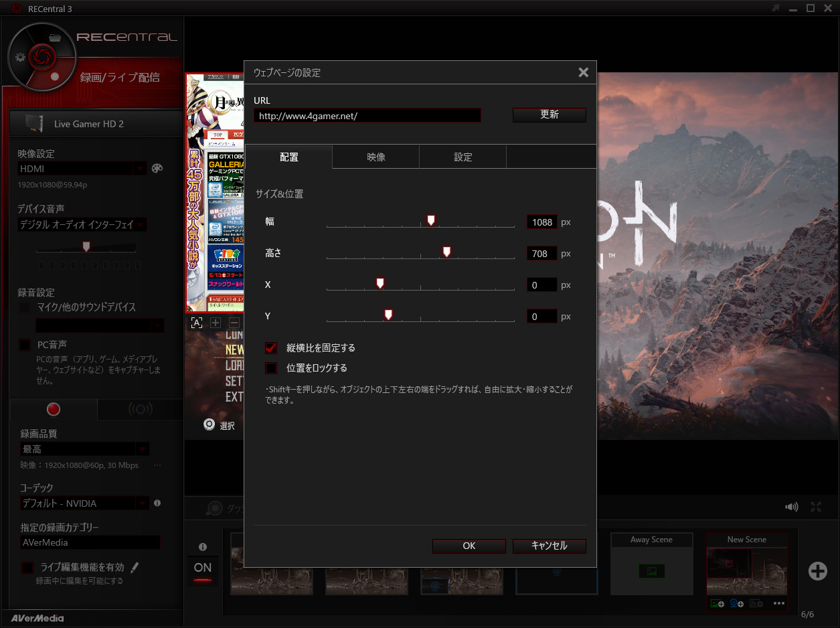
Task: Click the Y value input field
Action: click(x=542, y=316)
